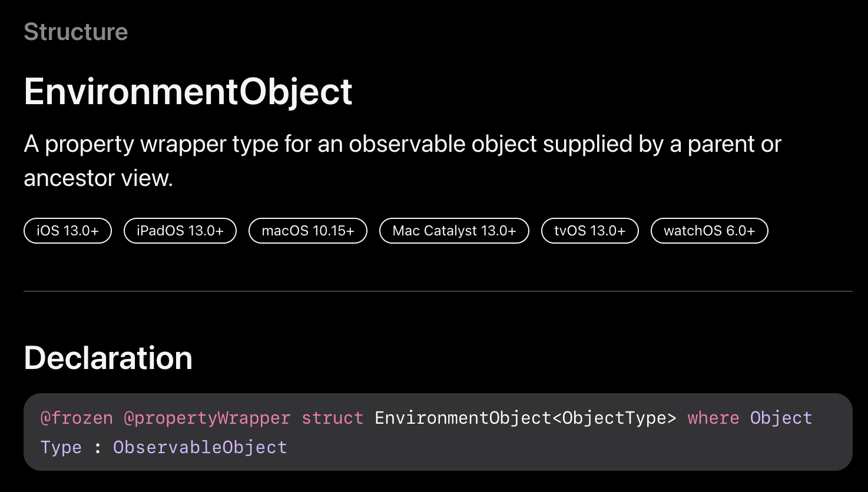The image size is (868, 492).
Task: Click purple Type token on second code line
Action: (x=61, y=447)
